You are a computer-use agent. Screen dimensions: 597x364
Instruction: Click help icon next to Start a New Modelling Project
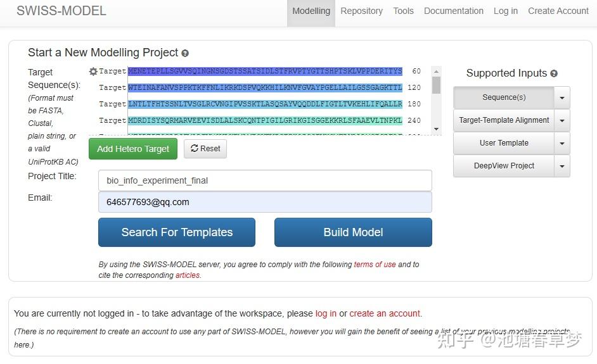185,53
